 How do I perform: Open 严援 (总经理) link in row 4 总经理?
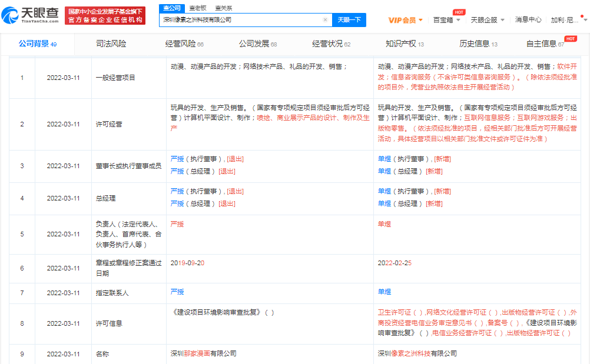click(x=177, y=203)
